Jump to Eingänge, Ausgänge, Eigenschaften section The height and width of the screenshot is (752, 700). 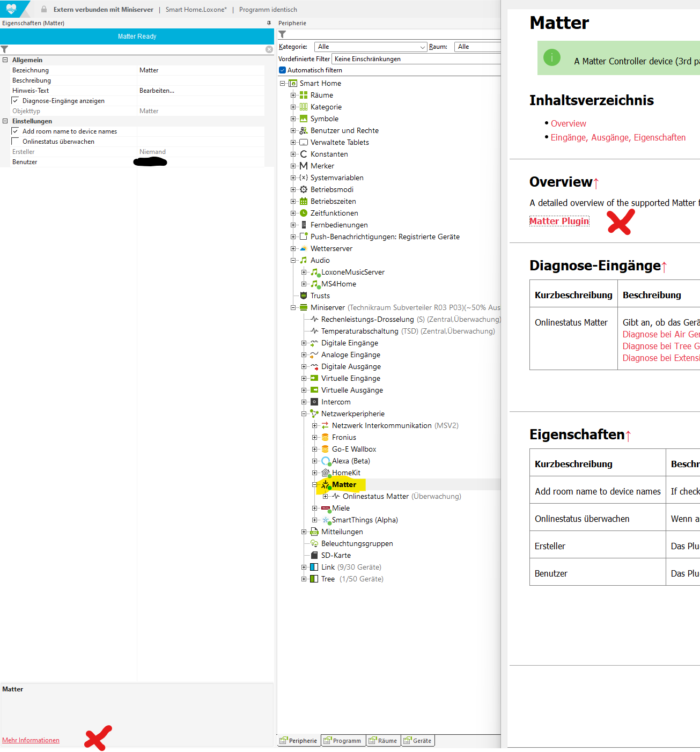pyautogui.click(x=618, y=137)
